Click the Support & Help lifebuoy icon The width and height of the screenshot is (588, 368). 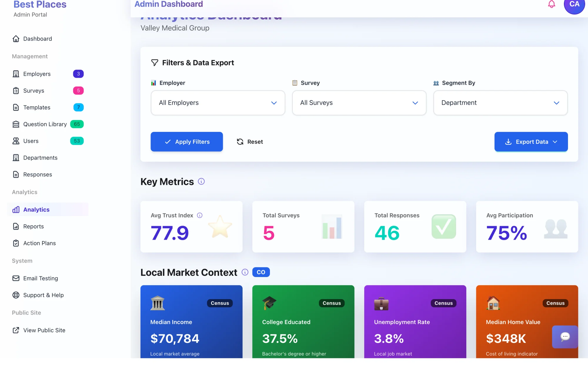[x=16, y=295]
